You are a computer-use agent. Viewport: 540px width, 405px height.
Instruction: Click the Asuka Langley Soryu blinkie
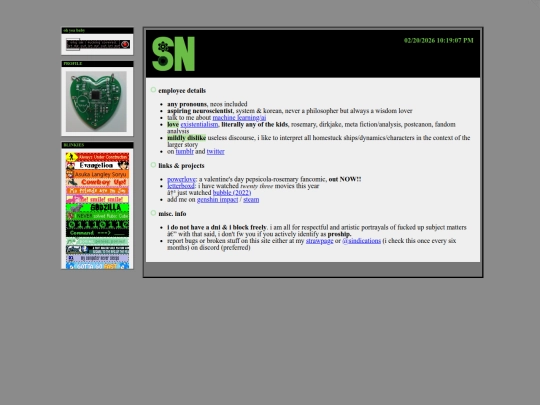97,174
